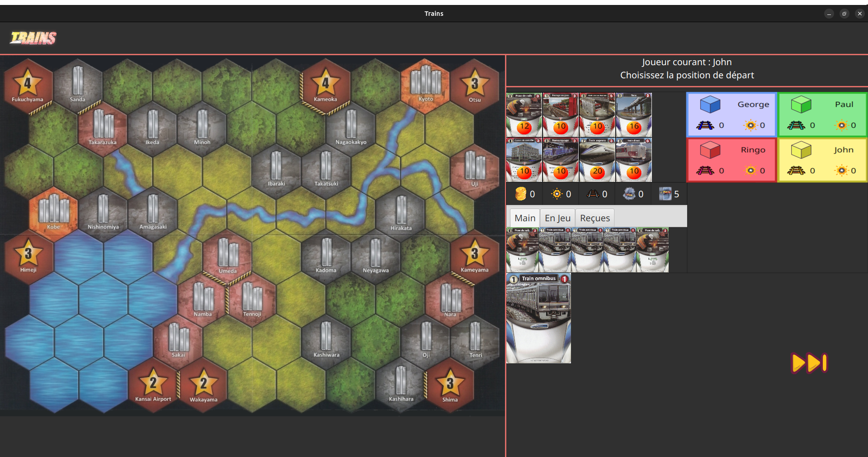Click the rails counter icon in status row
The height and width of the screenshot is (457, 868).
coord(593,194)
